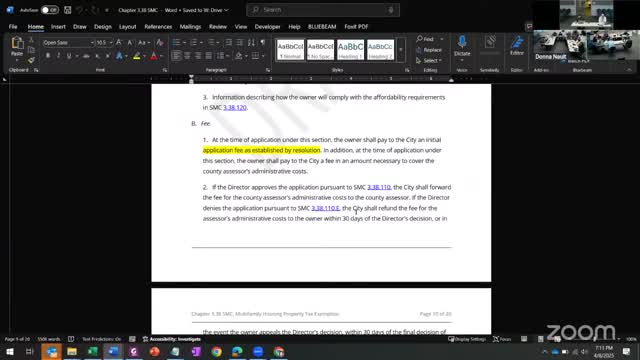The image size is (640, 360).
Task: Apply strikethrough formatting
Action: click(x=86, y=56)
